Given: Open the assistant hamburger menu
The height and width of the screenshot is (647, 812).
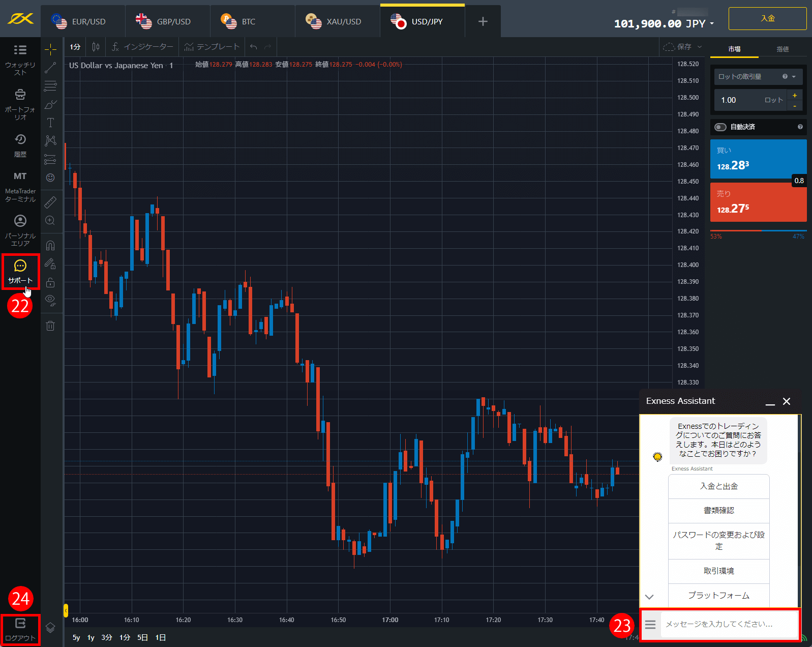Looking at the screenshot, I should click(650, 624).
